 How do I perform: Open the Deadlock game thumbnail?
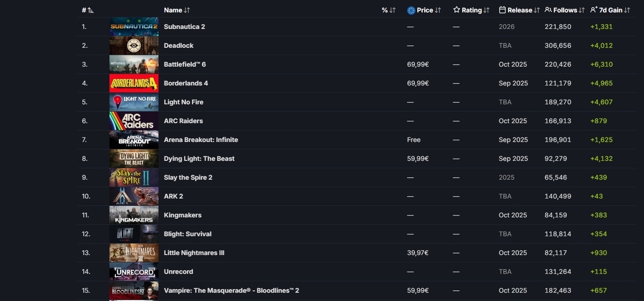[134, 45]
